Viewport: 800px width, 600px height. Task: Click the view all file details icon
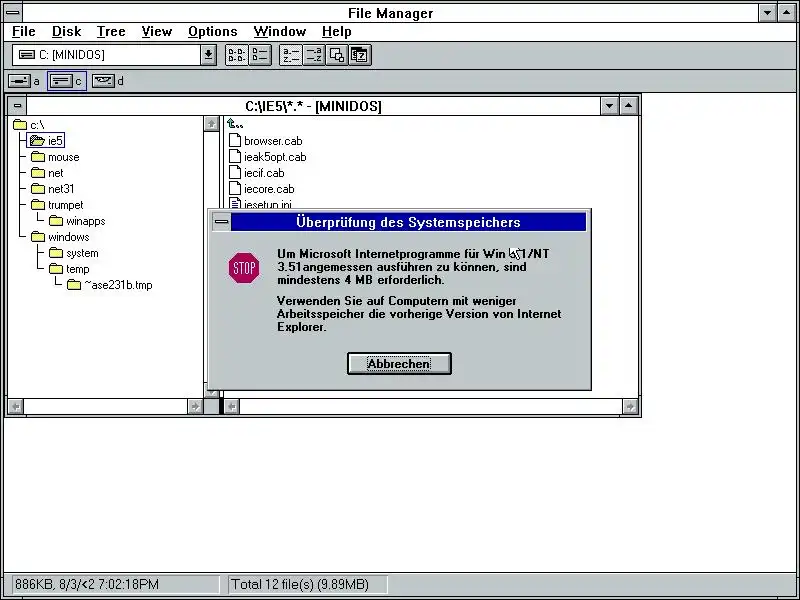tap(260, 55)
